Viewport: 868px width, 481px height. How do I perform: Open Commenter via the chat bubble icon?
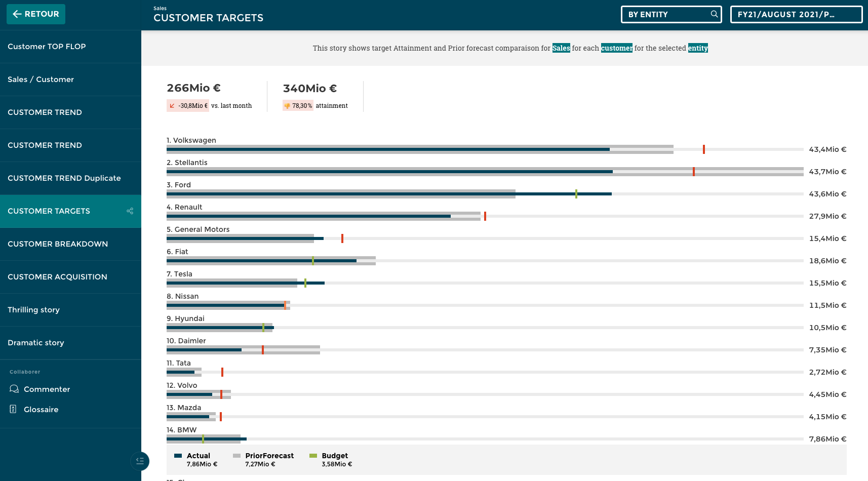pos(14,389)
